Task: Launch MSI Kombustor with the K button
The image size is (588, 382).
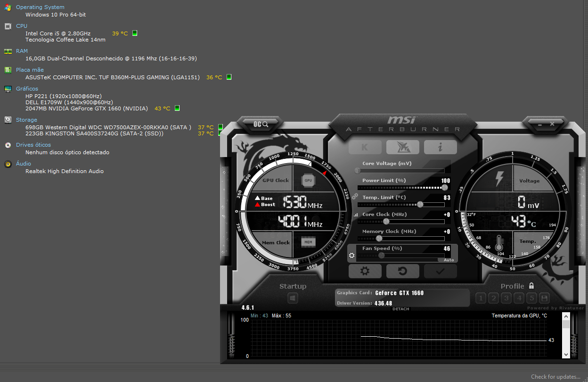Action: [x=365, y=147]
